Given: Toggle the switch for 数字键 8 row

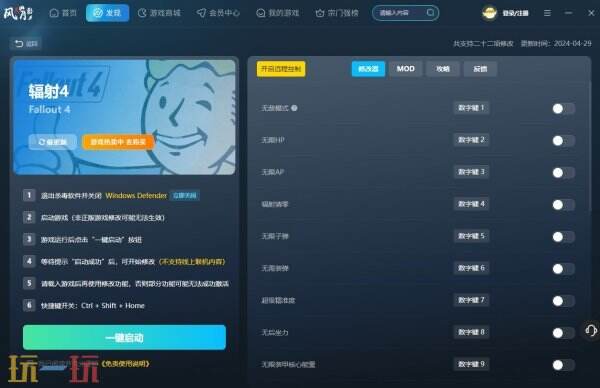Looking at the screenshot, I should 563,333.
